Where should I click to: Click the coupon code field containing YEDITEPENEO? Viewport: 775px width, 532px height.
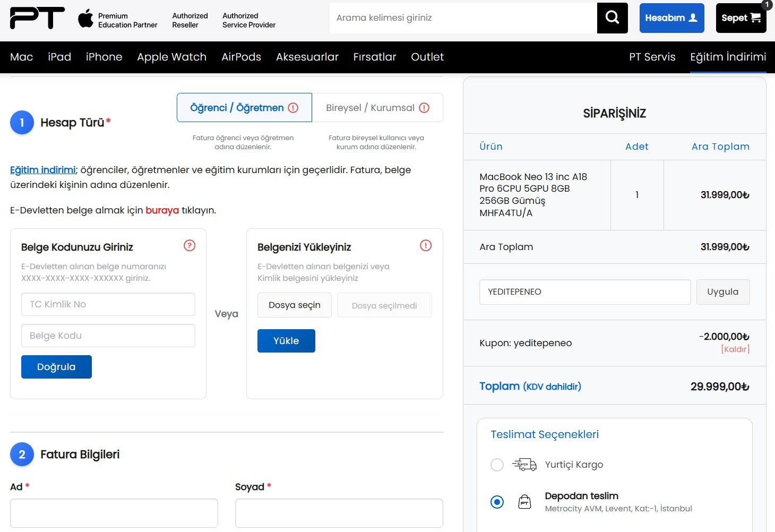[585, 292]
